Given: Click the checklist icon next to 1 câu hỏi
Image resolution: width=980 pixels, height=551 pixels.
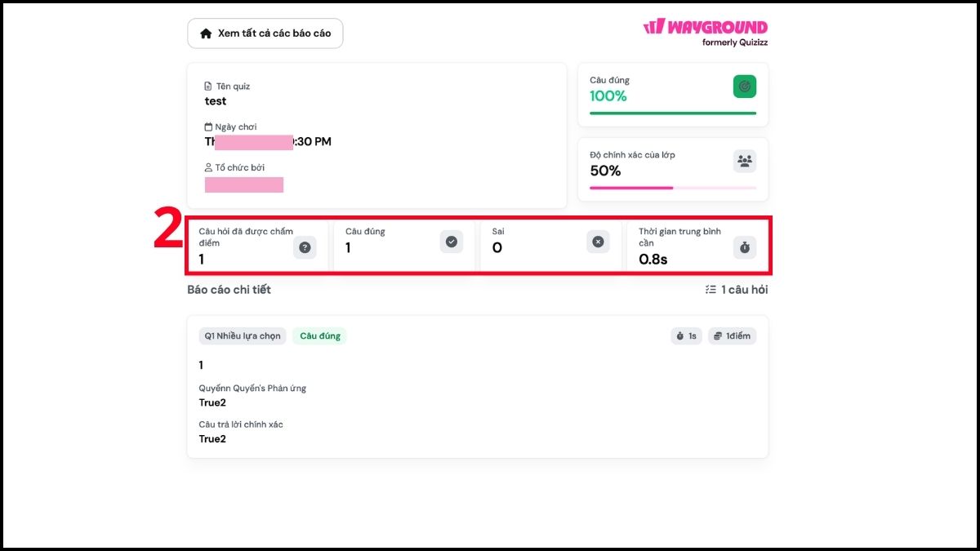Looking at the screenshot, I should point(710,290).
